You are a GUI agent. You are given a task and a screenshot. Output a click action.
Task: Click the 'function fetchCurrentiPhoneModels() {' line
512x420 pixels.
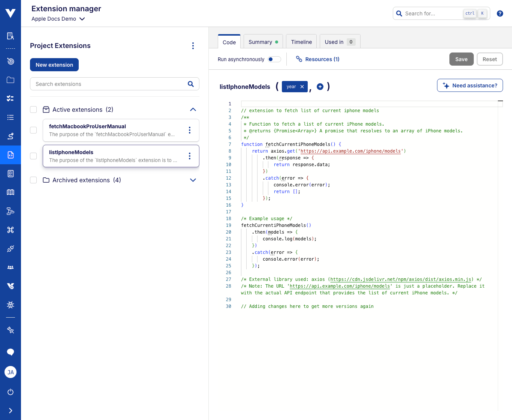point(291,144)
